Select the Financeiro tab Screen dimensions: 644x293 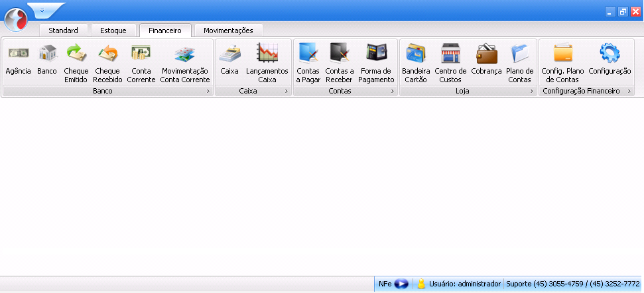pyautogui.click(x=165, y=30)
